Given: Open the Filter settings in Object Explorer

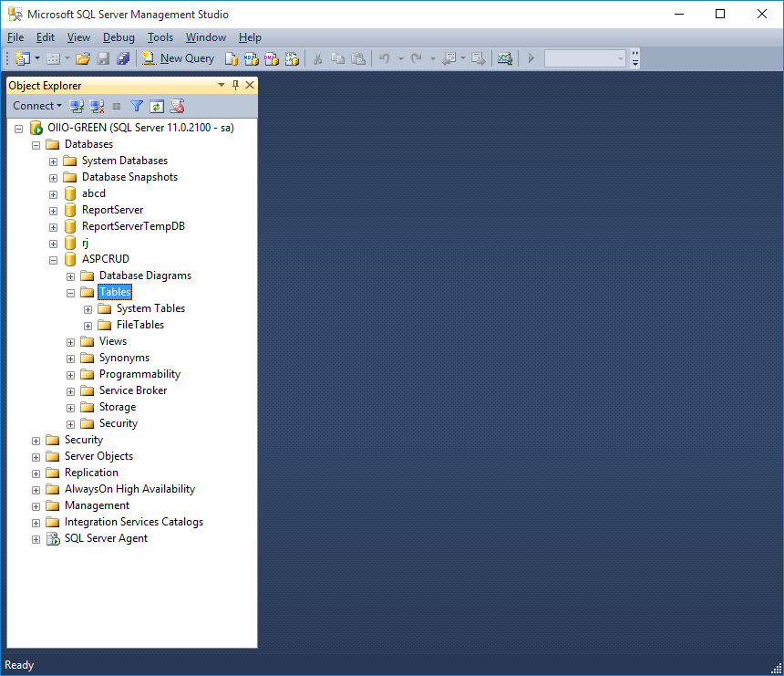Looking at the screenshot, I should [136, 106].
